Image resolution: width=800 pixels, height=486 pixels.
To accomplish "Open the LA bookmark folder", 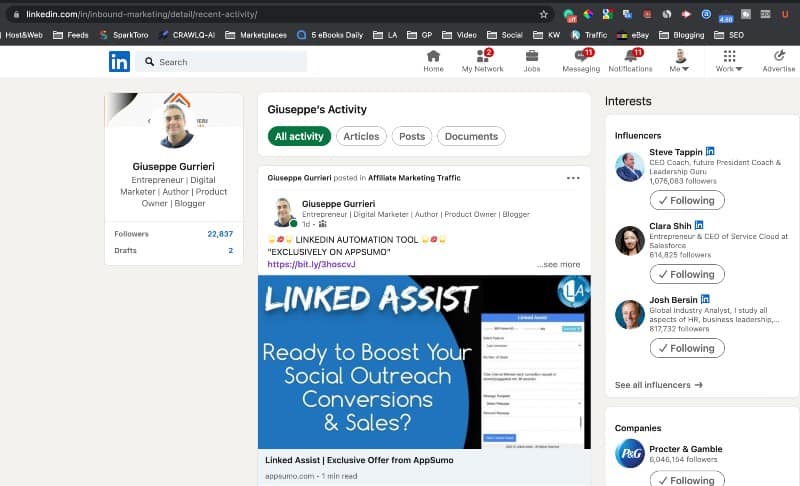I will [385, 35].
